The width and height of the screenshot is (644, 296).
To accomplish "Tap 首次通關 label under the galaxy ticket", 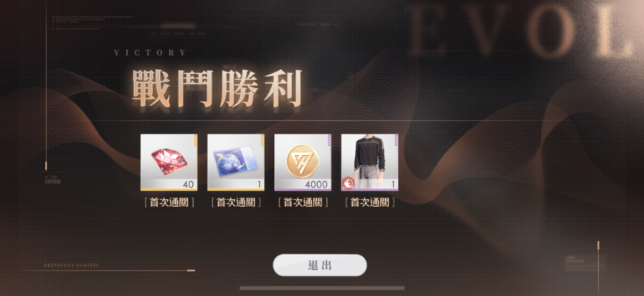I will 236,202.
